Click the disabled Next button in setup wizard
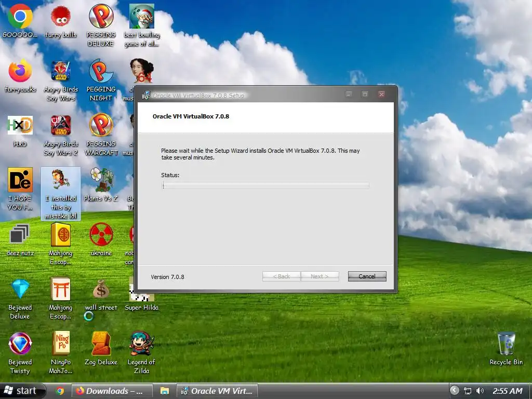 click(x=320, y=276)
